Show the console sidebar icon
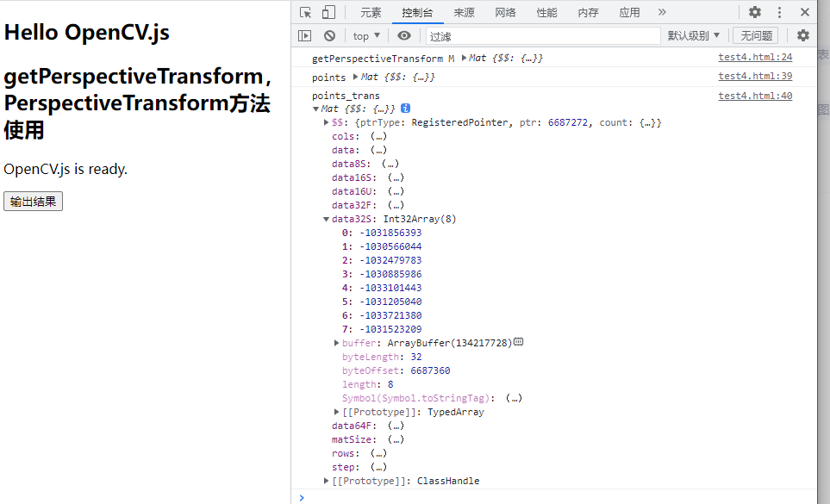 pos(305,35)
